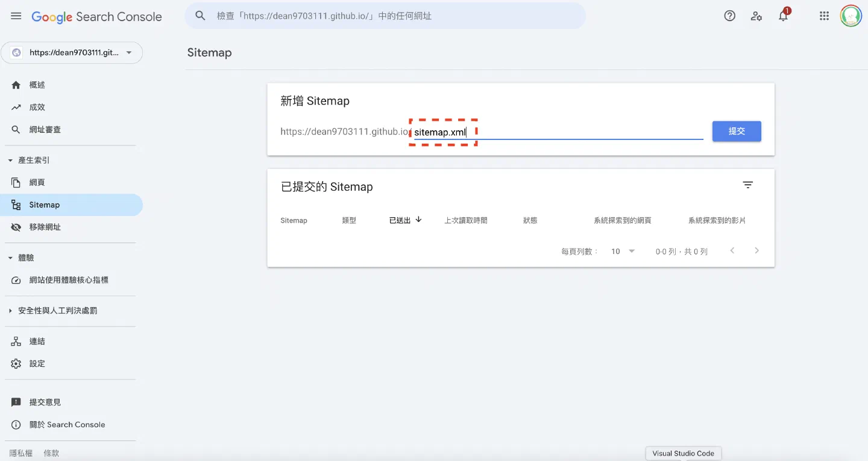The height and width of the screenshot is (461, 868).
Task: Open 關於 Search Console info
Action: [x=71, y=425]
